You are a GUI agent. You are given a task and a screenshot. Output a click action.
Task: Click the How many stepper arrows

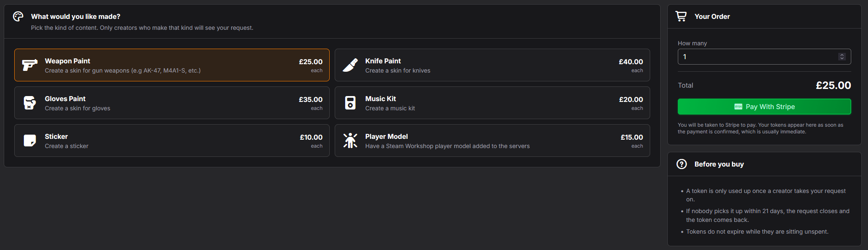tap(842, 57)
